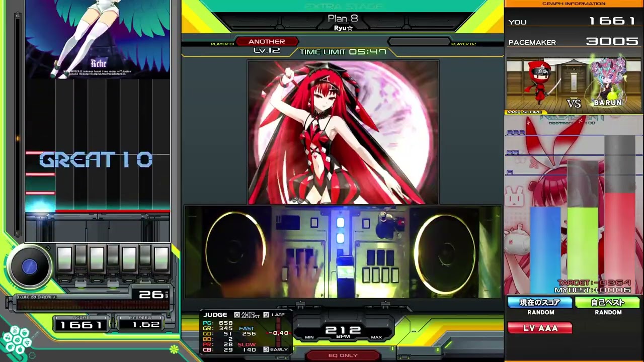This screenshot has width=644, height=362.
Task: Click the EQ ONLY button
Action: (343, 355)
